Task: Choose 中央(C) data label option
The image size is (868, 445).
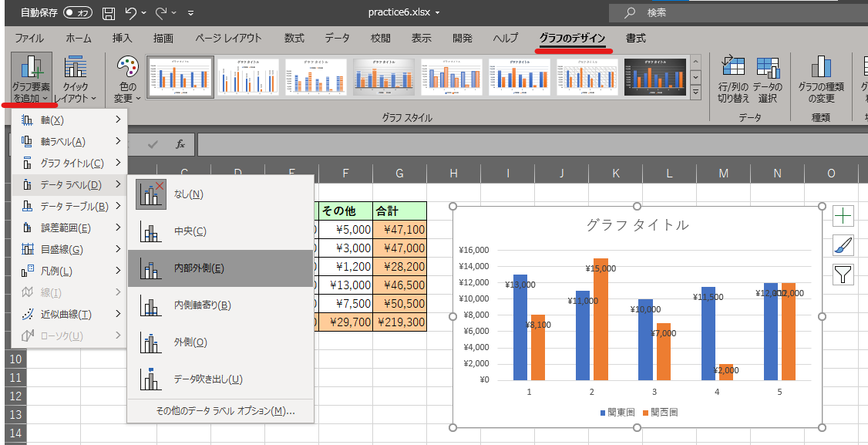Action: click(220, 231)
